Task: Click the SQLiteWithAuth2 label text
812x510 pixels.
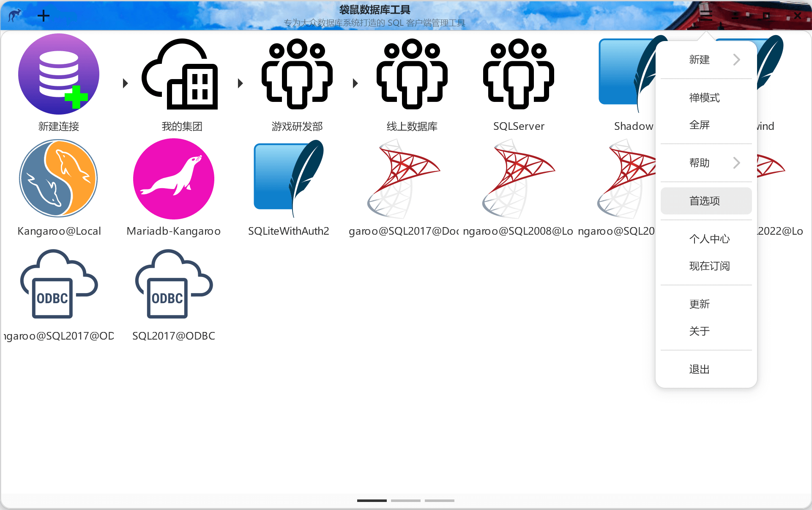Action: 289,231
